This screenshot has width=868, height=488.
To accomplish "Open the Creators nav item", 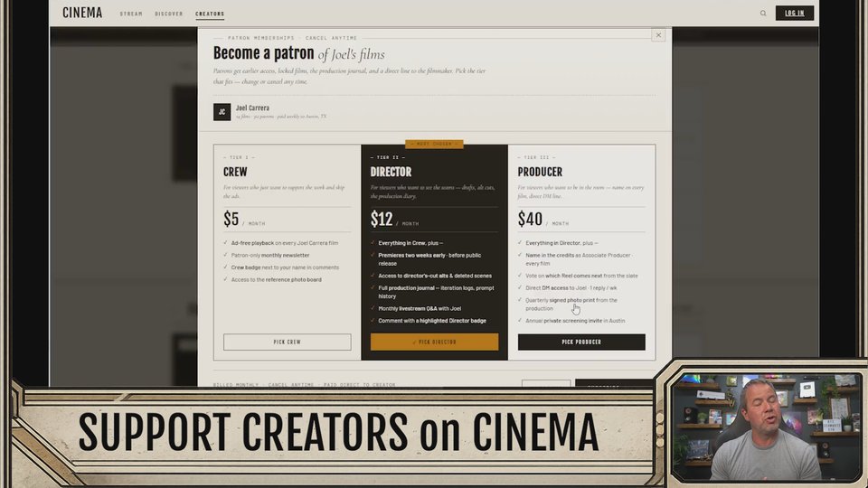I will (x=210, y=14).
